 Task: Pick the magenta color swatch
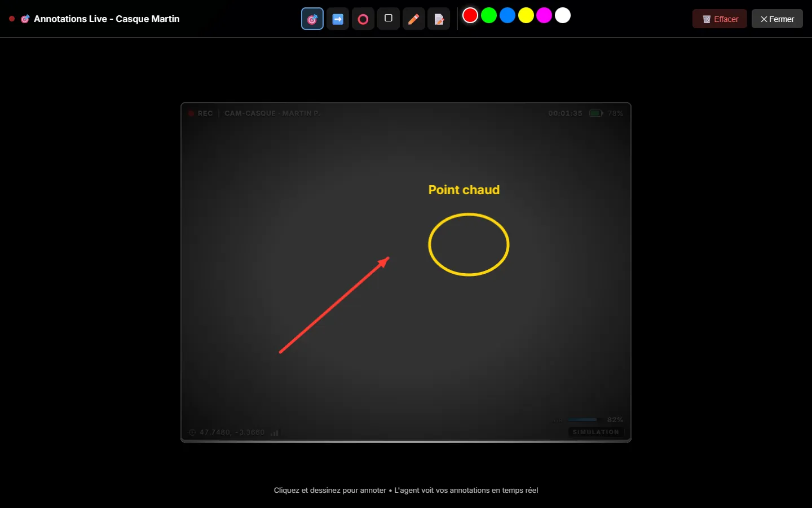pos(544,16)
